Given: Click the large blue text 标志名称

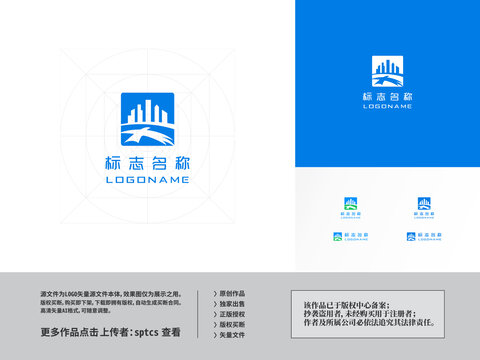Looking at the screenshot, I should [x=147, y=163].
